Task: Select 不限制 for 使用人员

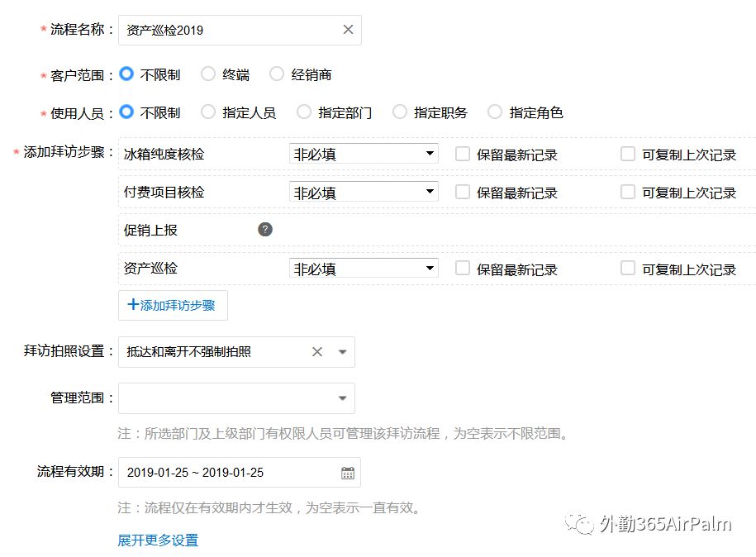Action: tap(126, 112)
